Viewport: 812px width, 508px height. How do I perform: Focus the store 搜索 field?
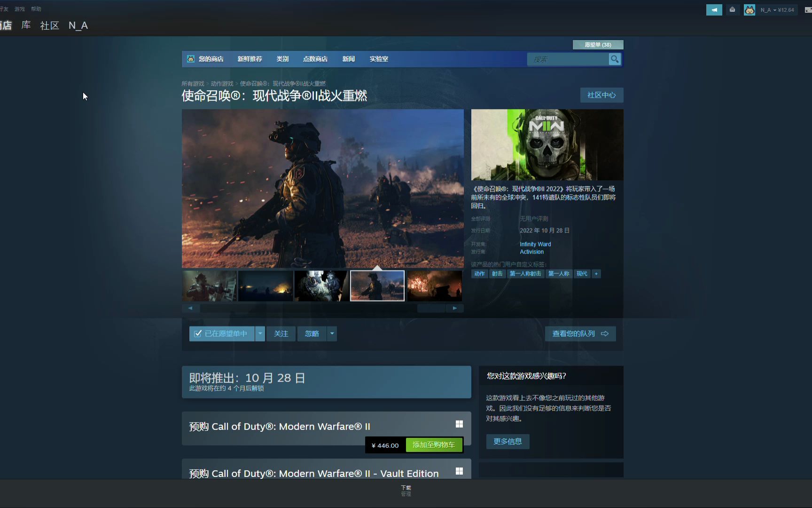pyautogui.click(x=568, y=59)
